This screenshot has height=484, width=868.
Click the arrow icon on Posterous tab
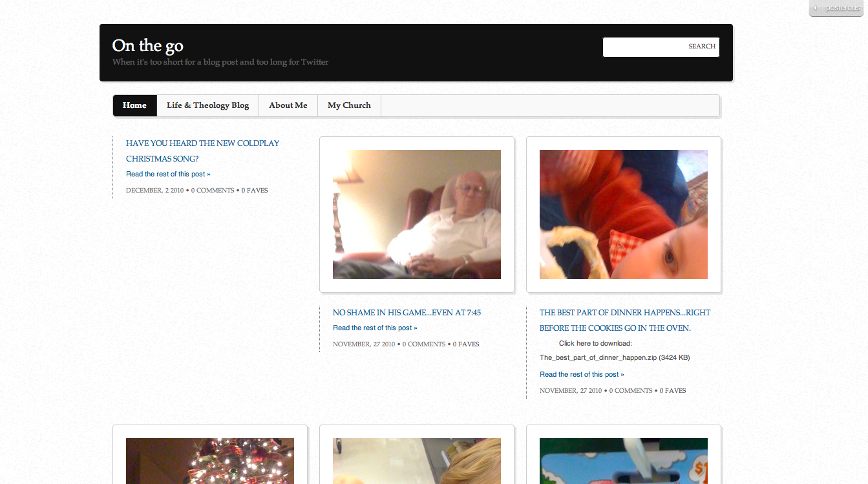pos(816,8)
